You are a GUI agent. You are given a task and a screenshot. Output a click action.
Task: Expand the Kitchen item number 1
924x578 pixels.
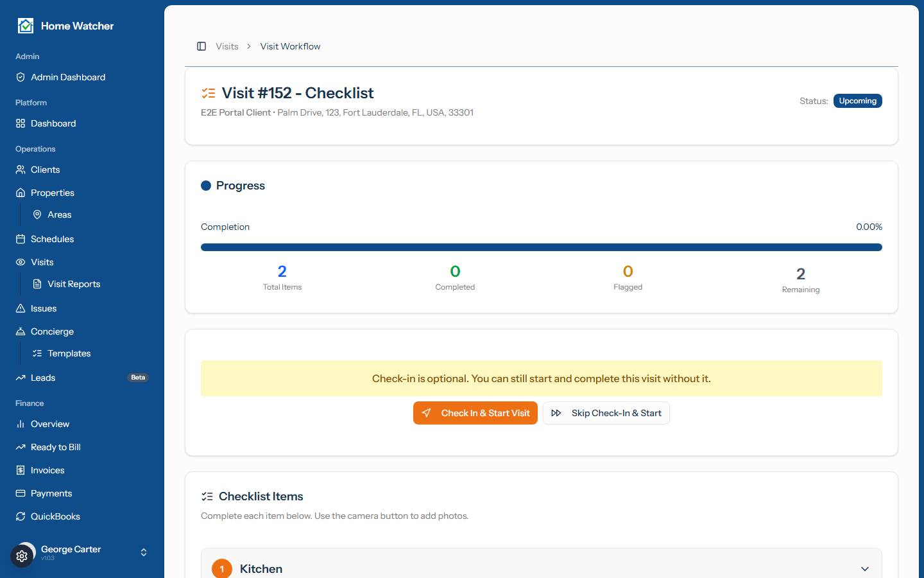[222, 568]
